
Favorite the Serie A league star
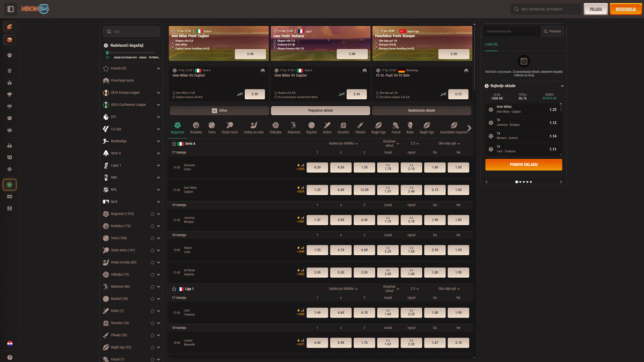pos(174,144)
